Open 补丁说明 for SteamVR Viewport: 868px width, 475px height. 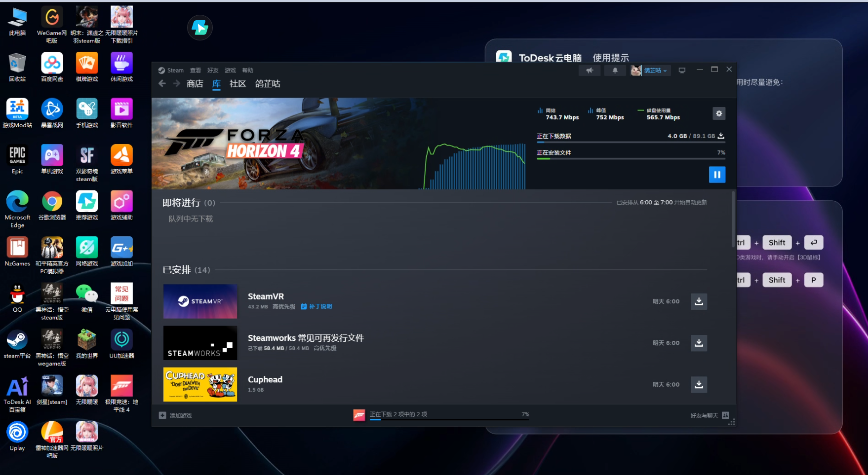point(316,307)
